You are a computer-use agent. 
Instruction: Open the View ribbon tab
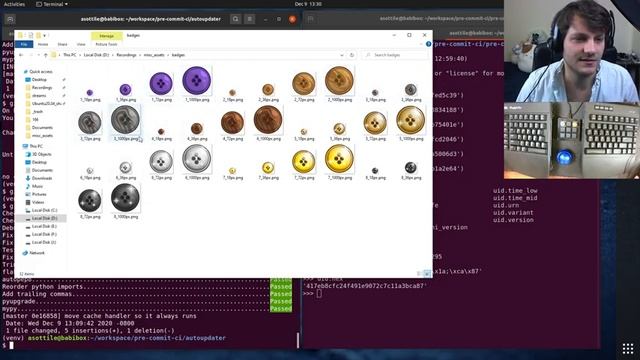(x=81, y=44)
